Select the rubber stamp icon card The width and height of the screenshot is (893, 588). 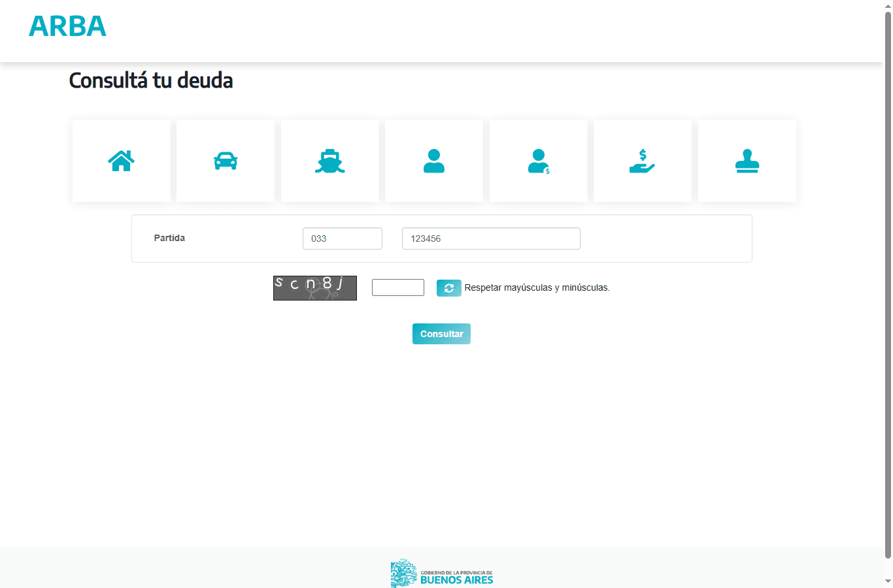(x=747, y=161)
